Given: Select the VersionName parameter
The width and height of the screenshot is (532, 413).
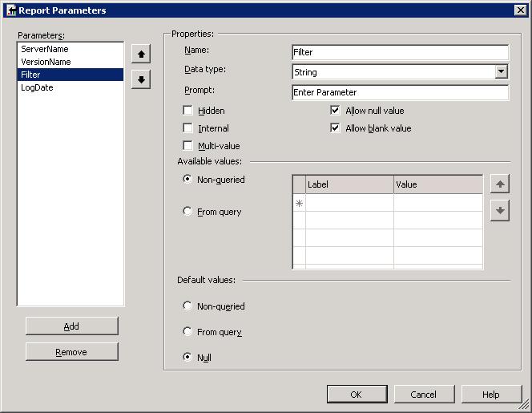Looking at the screenshot, I should (71, 62).
